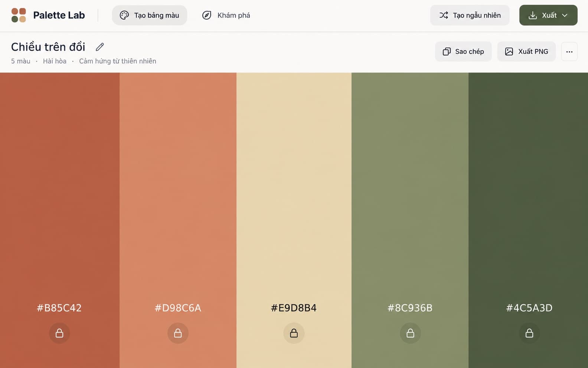Click the Palette Lab logo icon
This screenshot has width=588, height=368.
[x=19, y=15]
